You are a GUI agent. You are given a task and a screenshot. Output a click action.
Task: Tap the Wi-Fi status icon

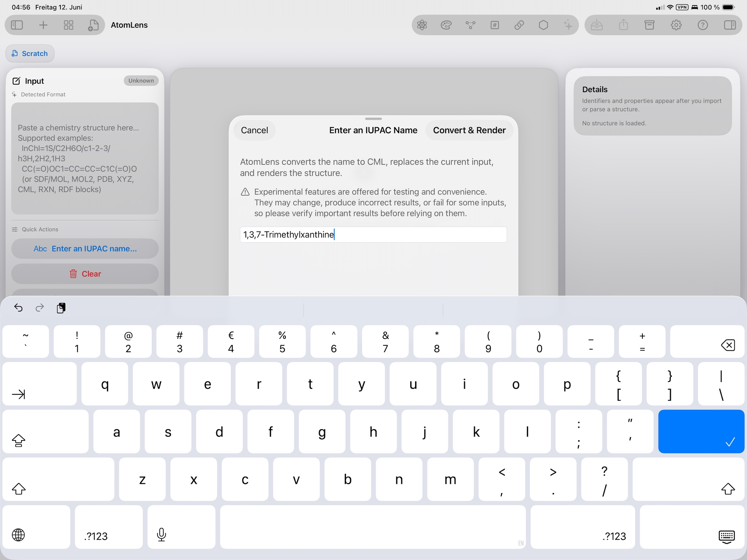[670, 7]
